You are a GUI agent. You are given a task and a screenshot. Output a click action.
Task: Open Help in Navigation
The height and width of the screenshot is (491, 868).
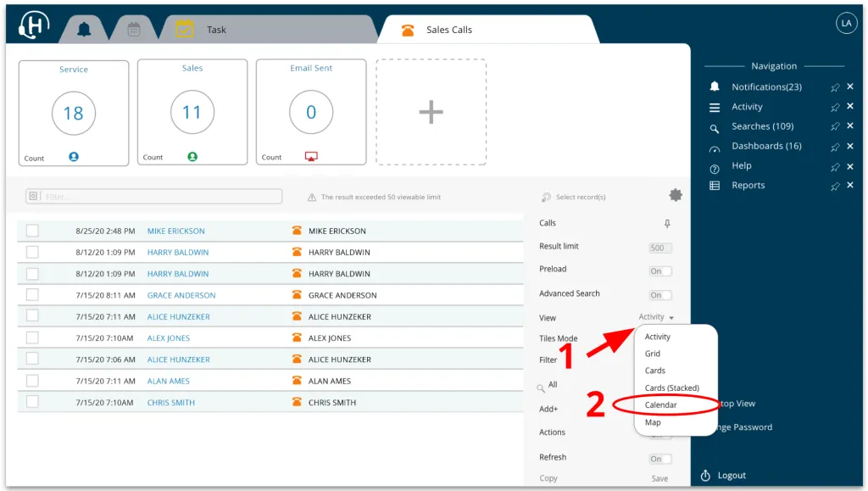[x=741, y=165]
